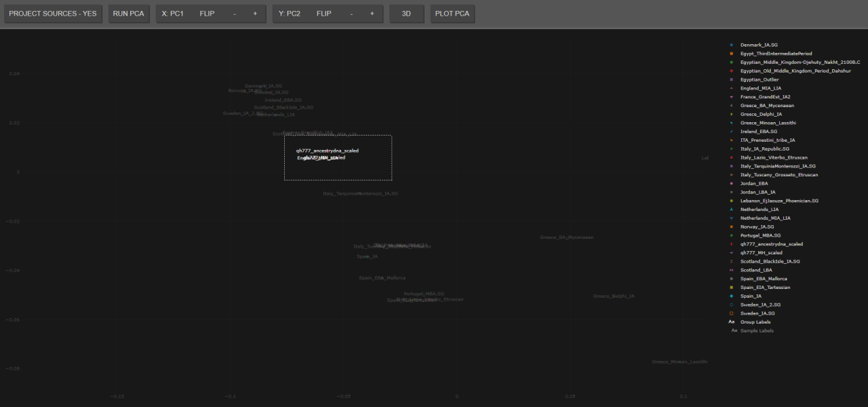Open the Y: PC2 axis selector
This screenshot has width=868, height=407.
coord(290,14)
